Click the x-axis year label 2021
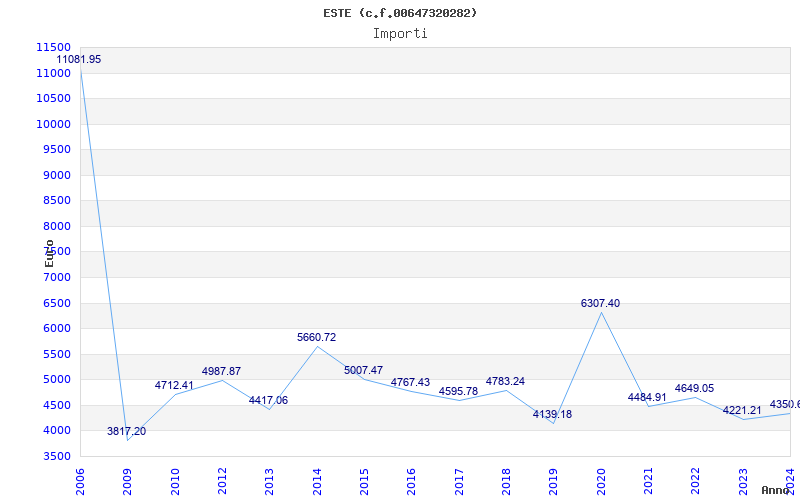 [x=648, y=482]
